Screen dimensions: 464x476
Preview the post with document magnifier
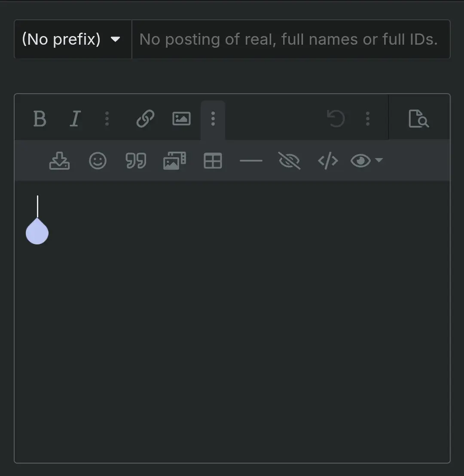(419, 119)
